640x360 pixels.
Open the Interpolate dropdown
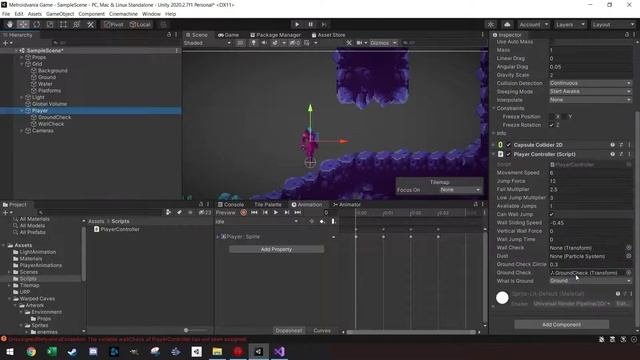pyautogui.click(x=590, y=100)
